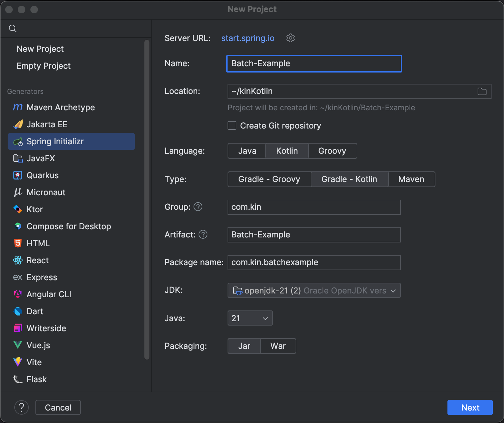504x423 pixels.
Task: Click the Server URL settings gear icon
Action: (290, 38)
